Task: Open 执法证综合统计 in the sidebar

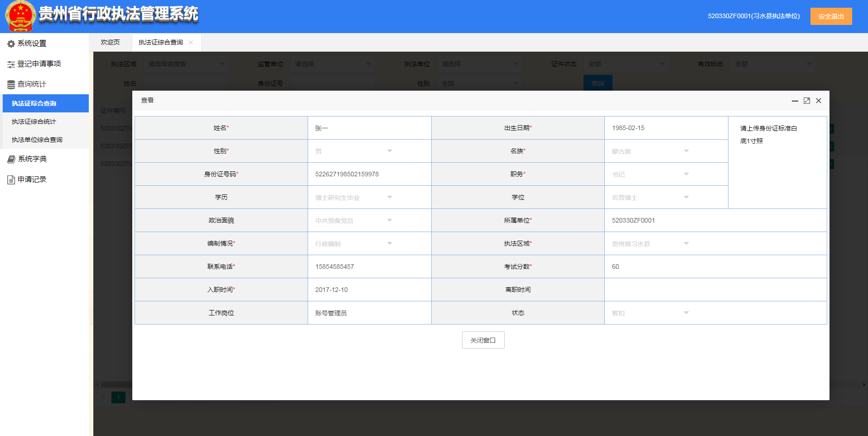Action: point(46,121)
